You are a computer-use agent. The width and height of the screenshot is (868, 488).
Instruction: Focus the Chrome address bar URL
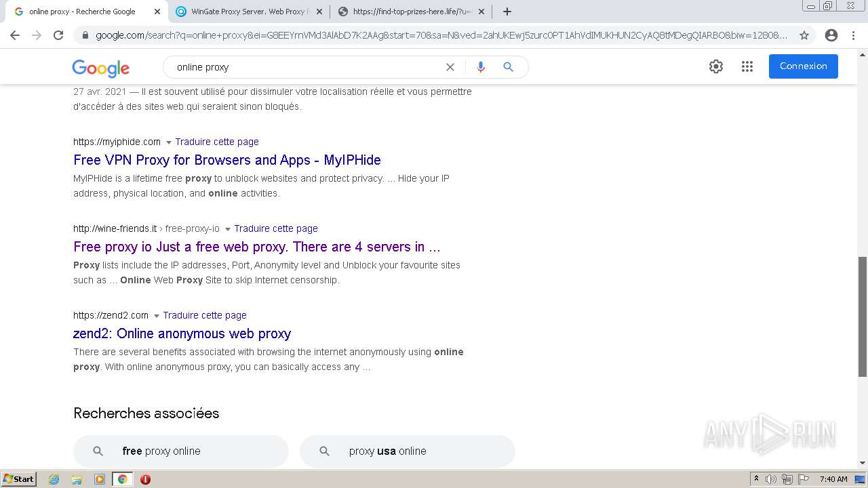tap(441, 35)
